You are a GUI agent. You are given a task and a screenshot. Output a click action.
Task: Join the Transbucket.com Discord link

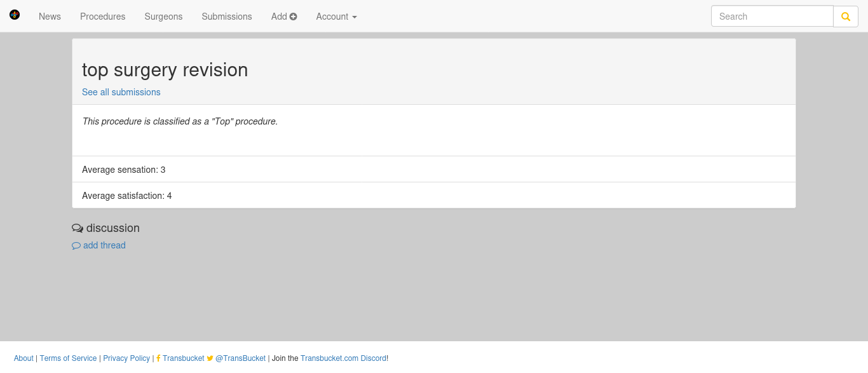pos(343,358)
